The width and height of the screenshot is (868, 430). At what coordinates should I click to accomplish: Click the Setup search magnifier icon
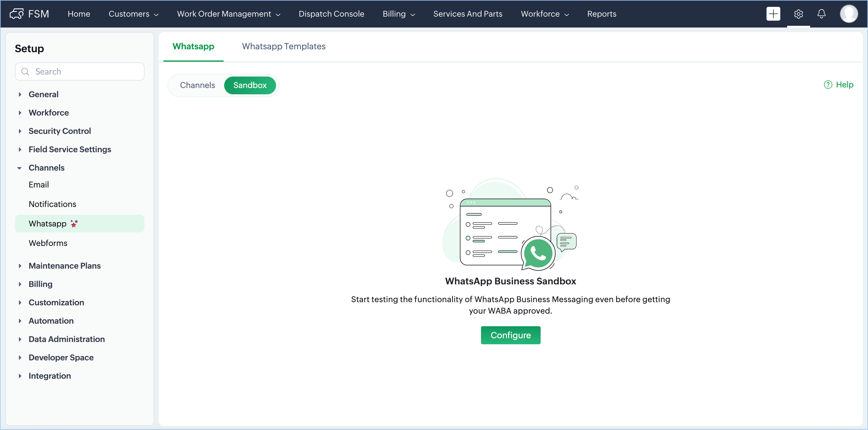pyautogui.click(x=25, y=71)
